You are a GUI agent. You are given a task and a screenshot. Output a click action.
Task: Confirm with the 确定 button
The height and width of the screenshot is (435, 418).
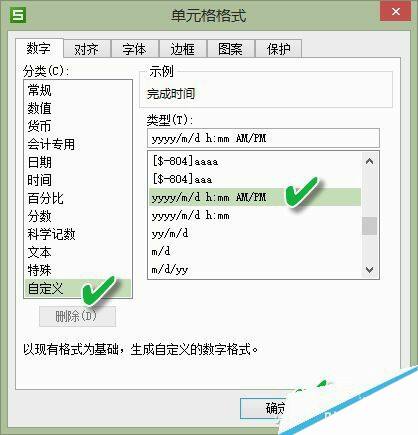pyautogui.click(x=263, y=408)
